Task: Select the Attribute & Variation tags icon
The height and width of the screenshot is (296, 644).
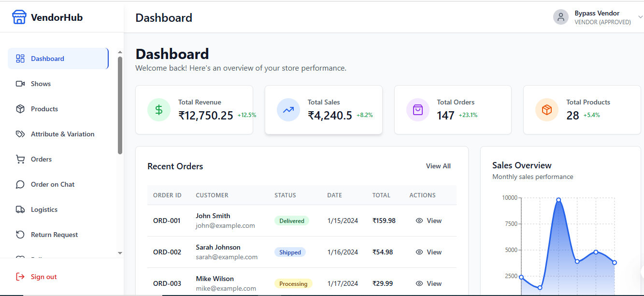Action: (20, 133)
